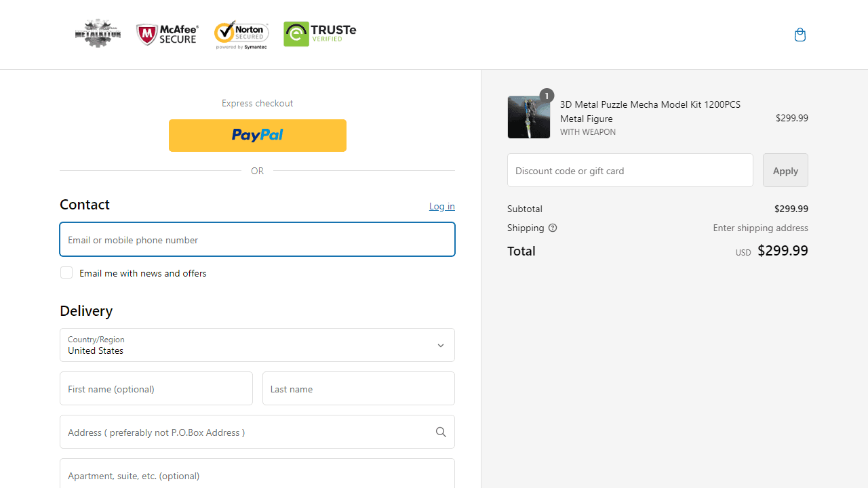Click the WITH WEAPON variant text
The image size is (868, 488).
(588, 132)
